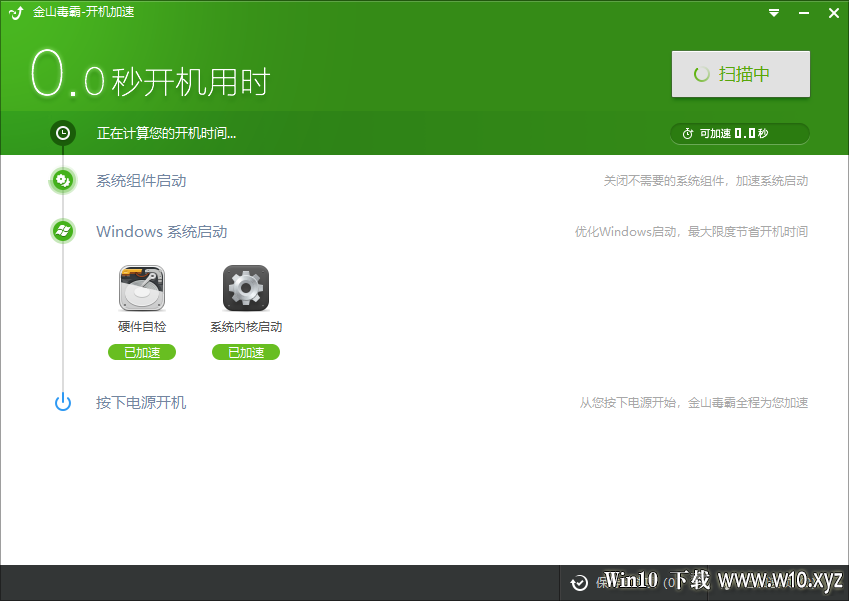Click the stopwatch icon in 可加速 pill
The image size is (849, 601).
(688, 133)
